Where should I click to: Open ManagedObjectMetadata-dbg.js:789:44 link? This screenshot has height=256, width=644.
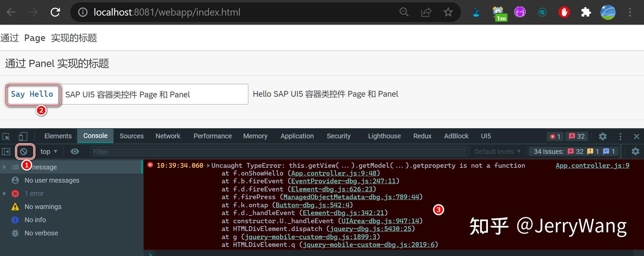(x=351, y=197)
